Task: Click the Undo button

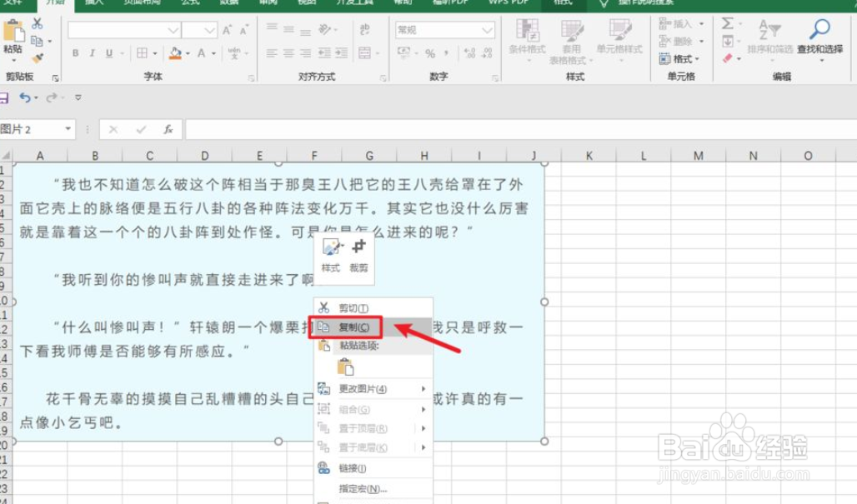Action: (x=25, y=97)
